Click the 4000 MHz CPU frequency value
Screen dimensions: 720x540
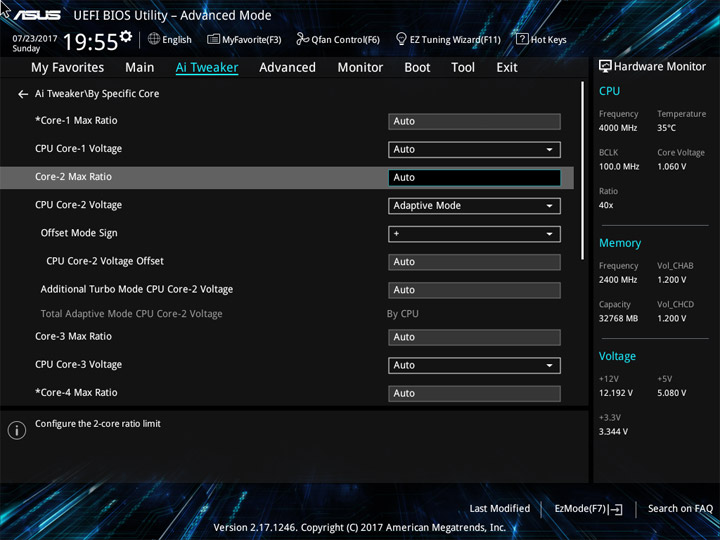click(x=618, y=128)
